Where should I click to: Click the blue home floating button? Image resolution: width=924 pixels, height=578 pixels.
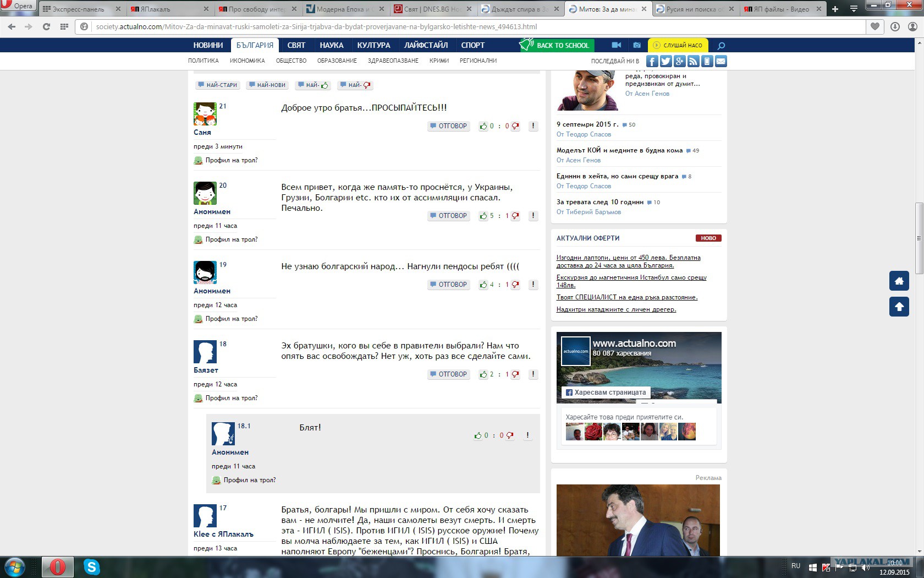(x=899, y=281)
